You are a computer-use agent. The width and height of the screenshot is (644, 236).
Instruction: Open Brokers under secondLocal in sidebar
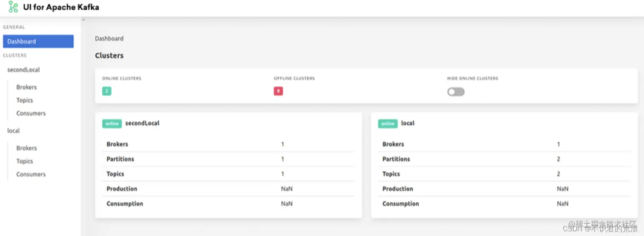click(x=26, y=87)
